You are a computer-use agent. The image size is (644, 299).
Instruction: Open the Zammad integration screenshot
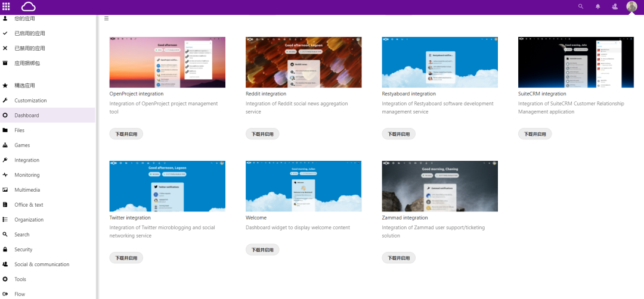[x=440, y=186]
